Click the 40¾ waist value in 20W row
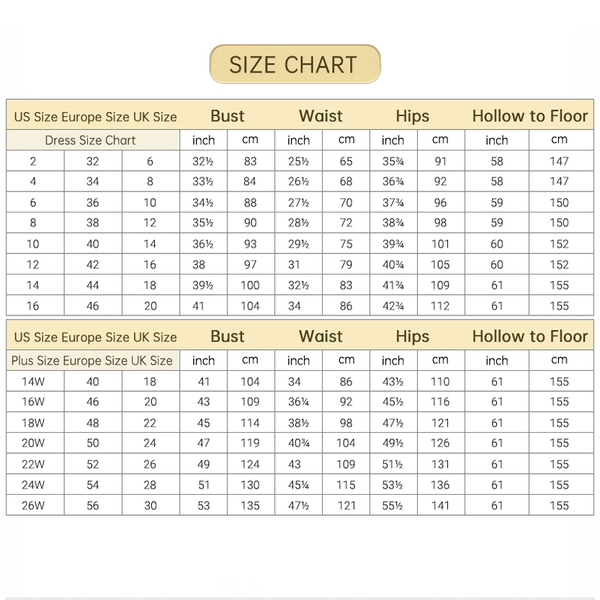Viewport: 600px width, 600px height. pos(298,443)
